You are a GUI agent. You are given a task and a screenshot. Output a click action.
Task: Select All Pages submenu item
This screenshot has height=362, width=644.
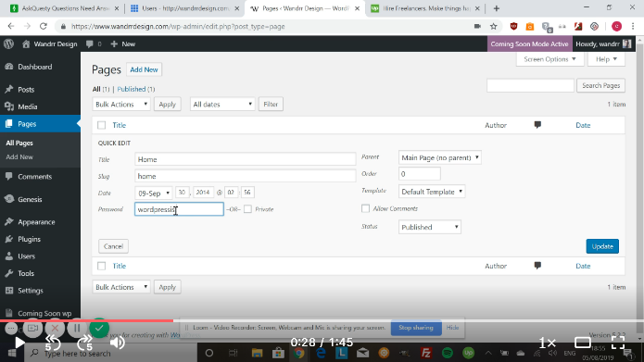tap(19, 143)
